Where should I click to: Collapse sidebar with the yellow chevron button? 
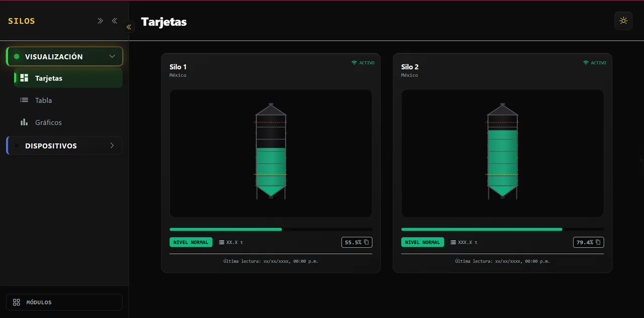(129, 27)
